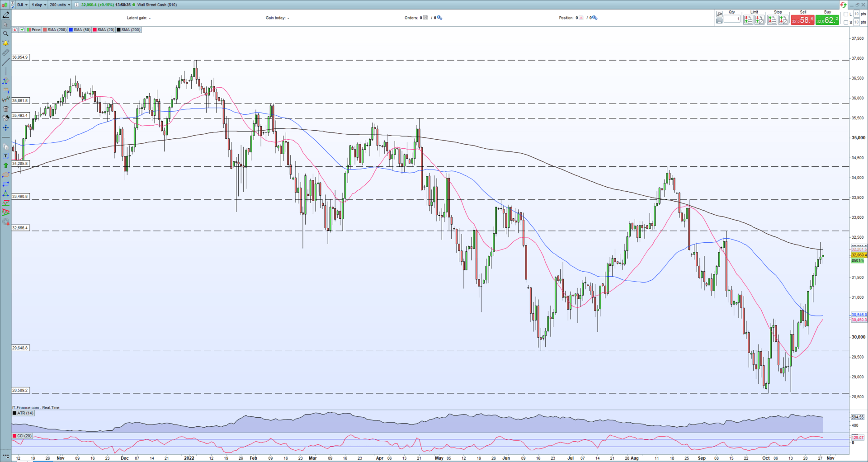Click the second Limit order button

click(x=759, y=20)
